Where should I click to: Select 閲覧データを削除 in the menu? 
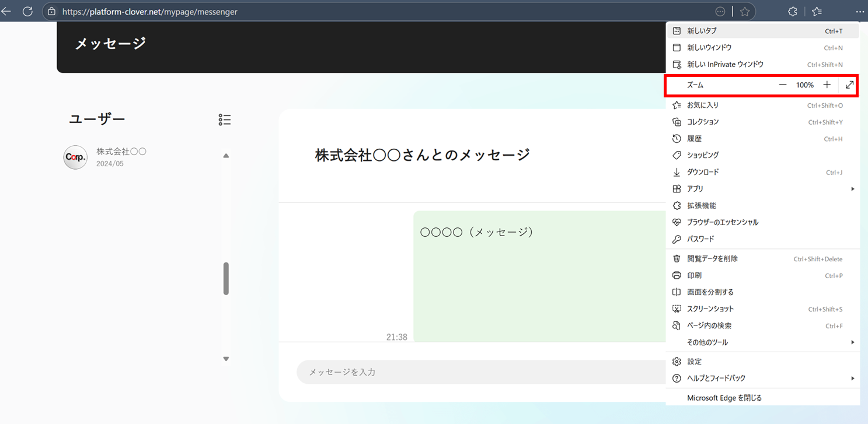[762, 259]
